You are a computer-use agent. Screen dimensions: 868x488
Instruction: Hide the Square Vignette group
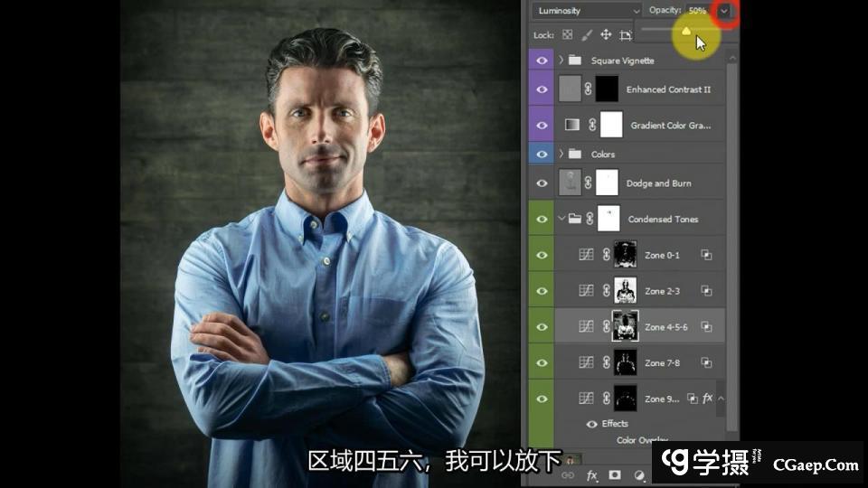[542, 61]
